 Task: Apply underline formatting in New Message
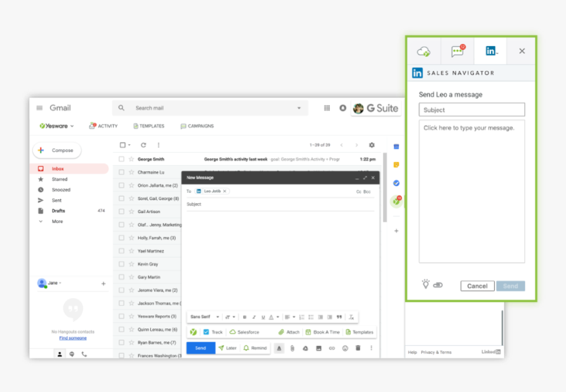(263, 317)
